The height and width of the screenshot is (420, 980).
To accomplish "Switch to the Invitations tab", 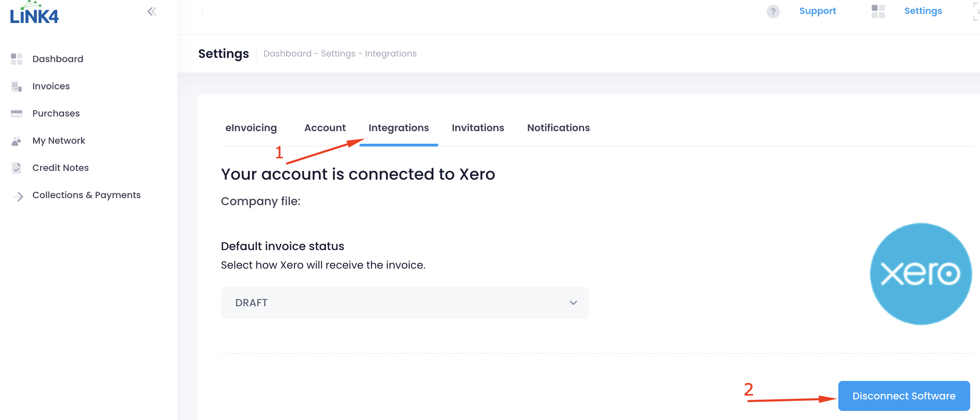I will pyautogui.click(x=478, y=128).
